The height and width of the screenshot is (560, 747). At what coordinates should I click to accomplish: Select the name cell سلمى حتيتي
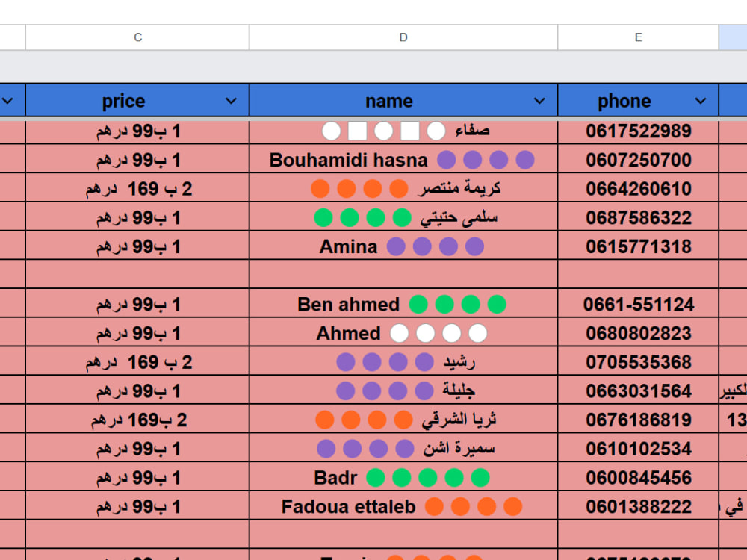point(403,217)
